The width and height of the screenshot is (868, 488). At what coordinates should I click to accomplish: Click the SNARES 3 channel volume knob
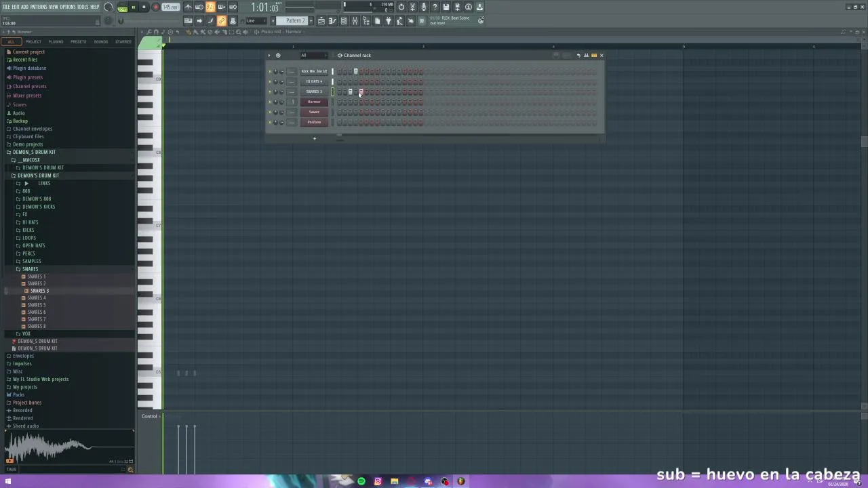click(x=281, y=91)
